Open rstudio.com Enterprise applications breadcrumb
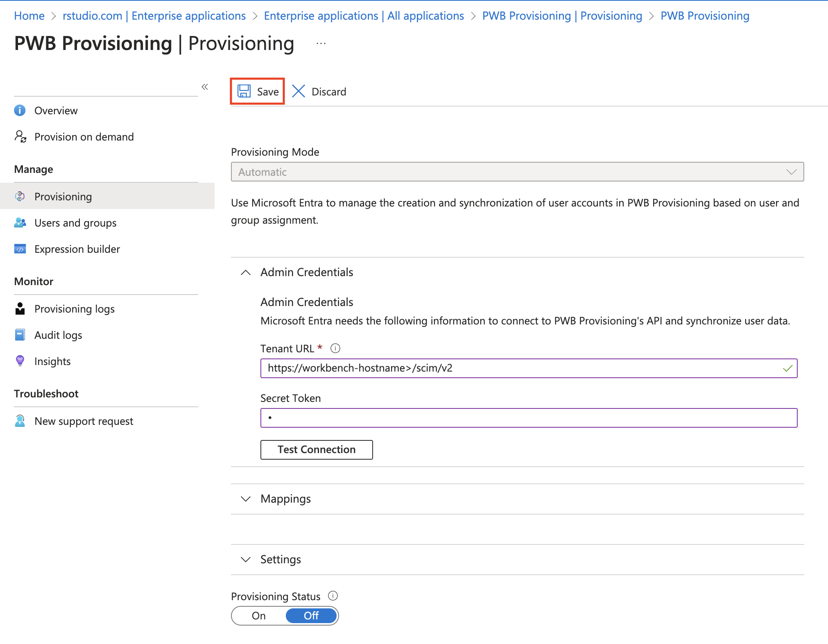 click(x=154, y=16)
